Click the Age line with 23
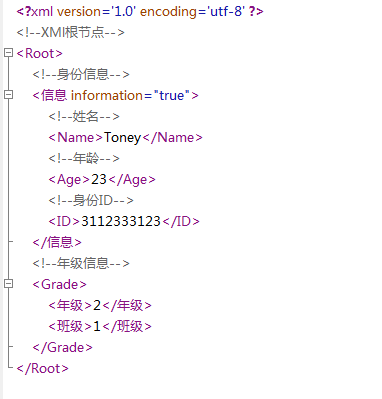The image size is (382, 399). [x=102, y=179]
